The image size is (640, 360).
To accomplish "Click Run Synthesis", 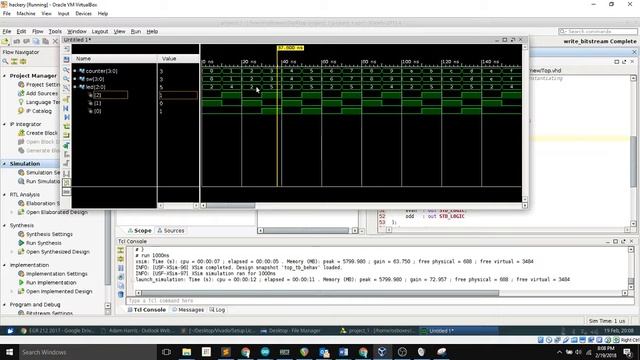I will [x=40, y=243].
